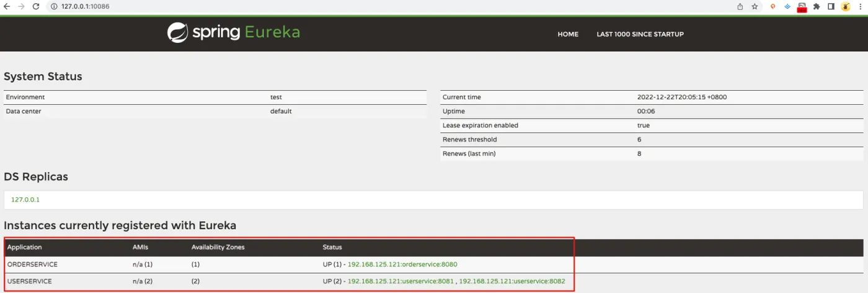Bookmark this page with the star icon
This screenshot has width=868, height=293.
pyautogui.click(x=755, y=6)
